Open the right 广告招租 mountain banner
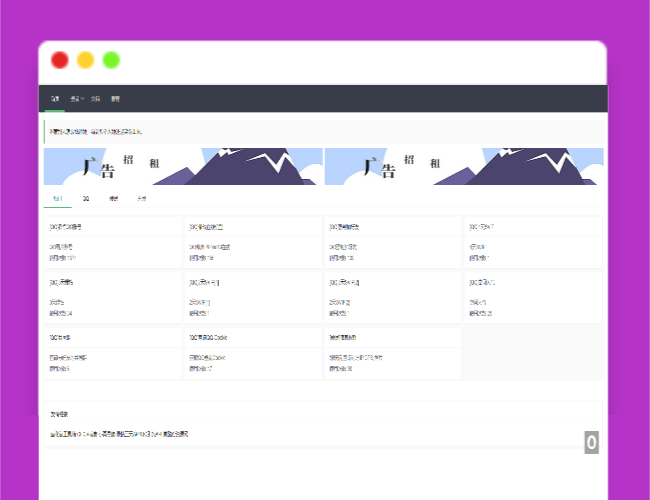 coord(463,167)
